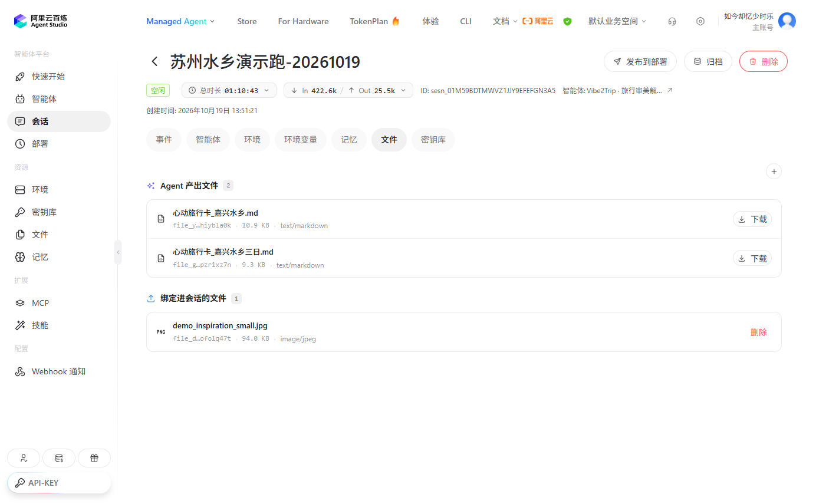Open TokenPlan in top navigation
816x504 pixels.
click(x=375, y=21)
